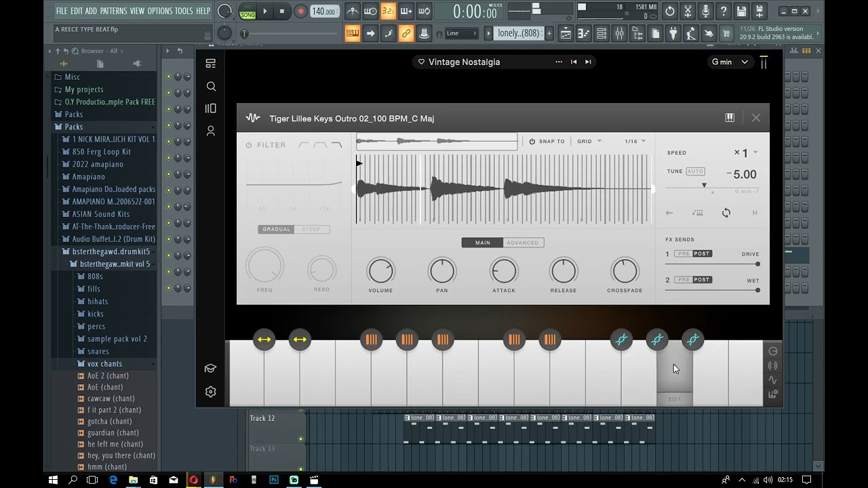Click the shopping cart icon in FL Studio toolbar

coord(726,33)
